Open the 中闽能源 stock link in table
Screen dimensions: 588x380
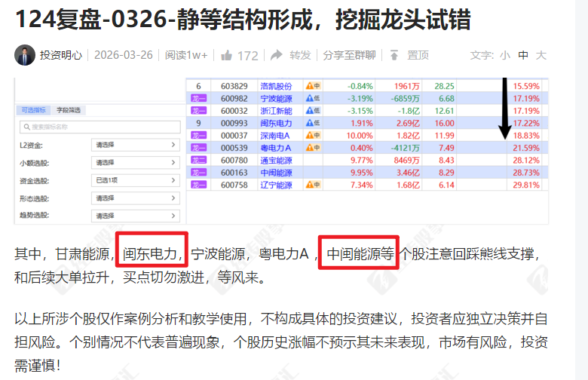point(275,172)
